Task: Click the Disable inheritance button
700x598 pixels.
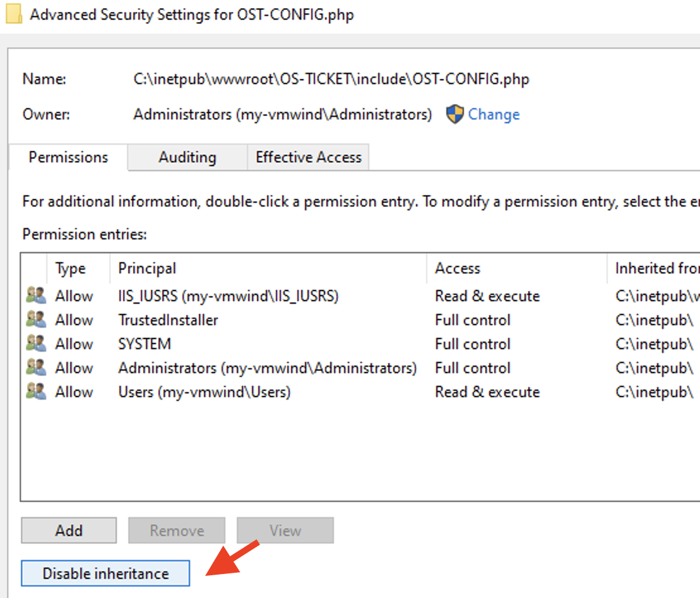Action: [105, 573]
